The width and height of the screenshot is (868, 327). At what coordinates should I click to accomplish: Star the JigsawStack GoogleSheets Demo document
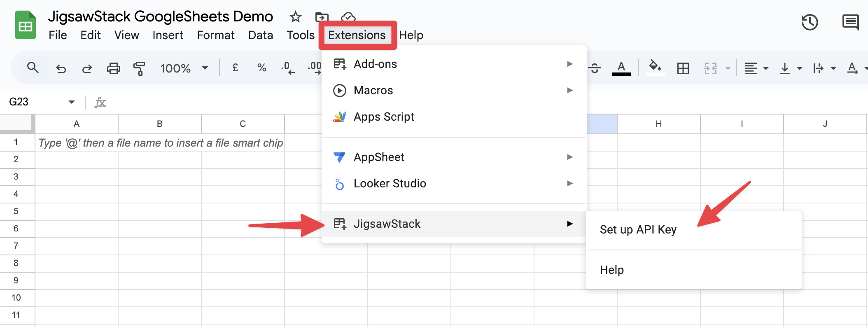coord(295,17)
